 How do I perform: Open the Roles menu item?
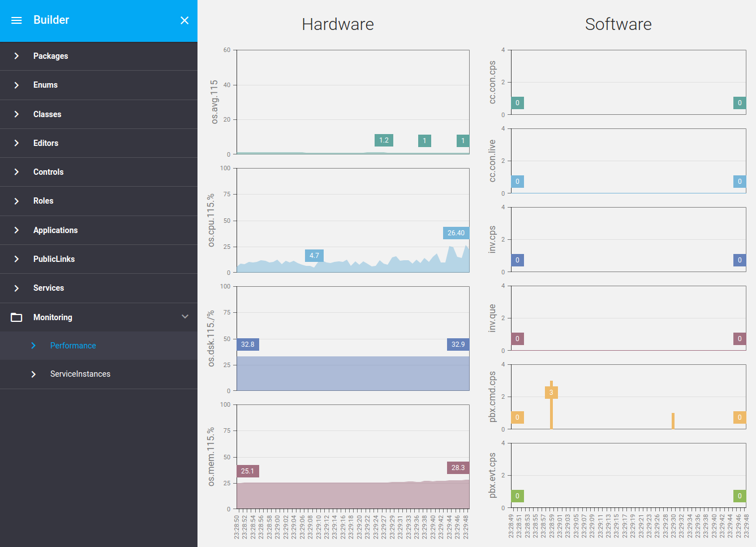pos(98,201)
